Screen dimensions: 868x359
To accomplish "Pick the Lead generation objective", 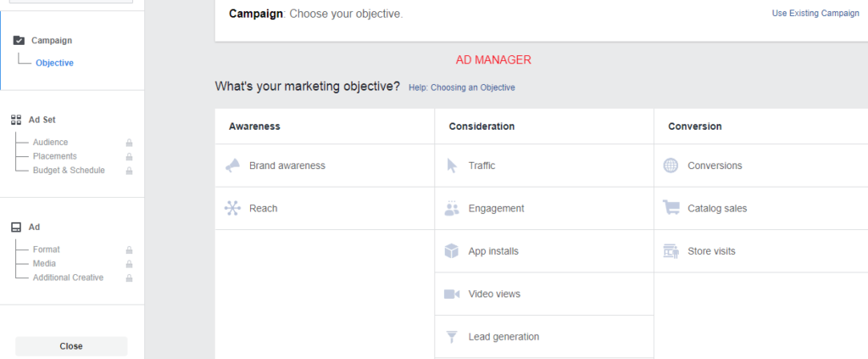I will (x=544, y=337).
